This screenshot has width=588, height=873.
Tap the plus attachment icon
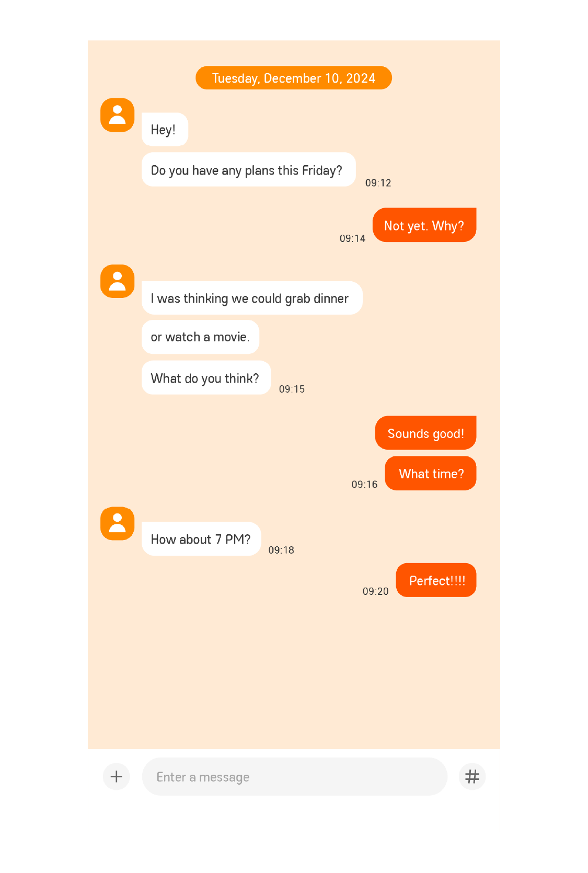click(116, 776)
